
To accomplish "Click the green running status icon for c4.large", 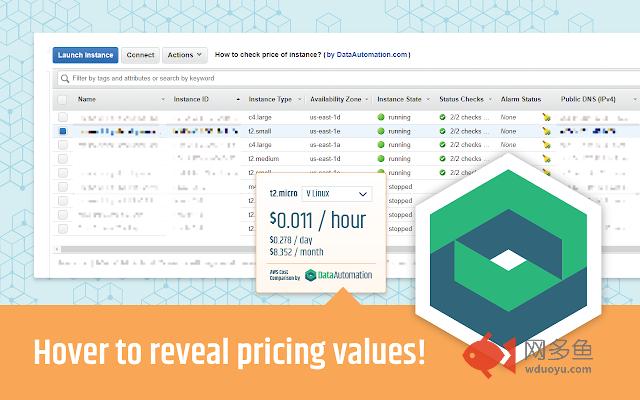I will point(381,117).
